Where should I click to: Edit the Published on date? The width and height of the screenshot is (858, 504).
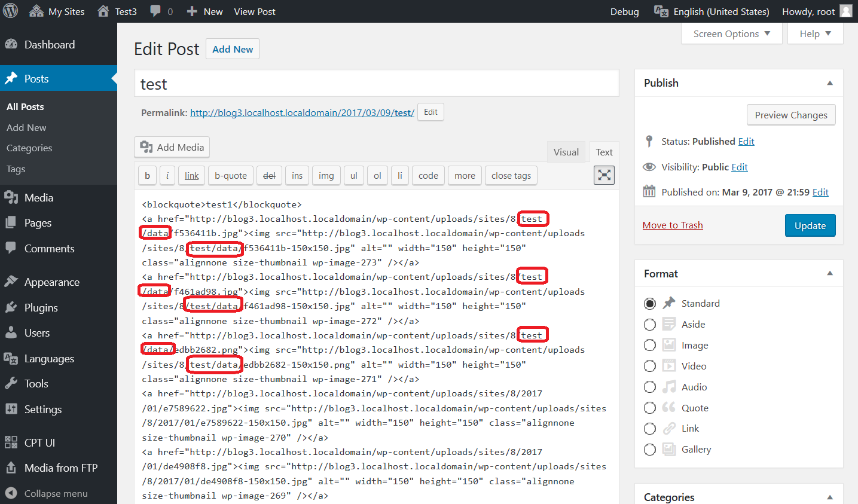[x=820, y=192]
